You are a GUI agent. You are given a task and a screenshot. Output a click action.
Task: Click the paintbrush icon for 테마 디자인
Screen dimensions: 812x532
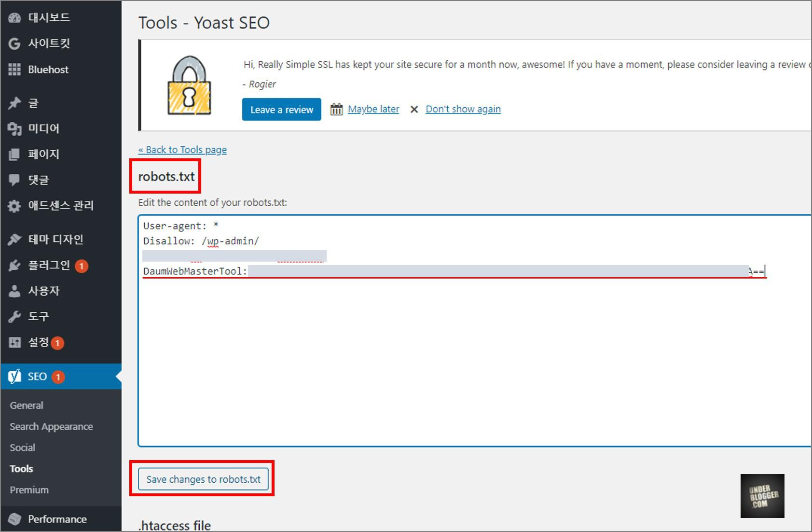(14, 239)
